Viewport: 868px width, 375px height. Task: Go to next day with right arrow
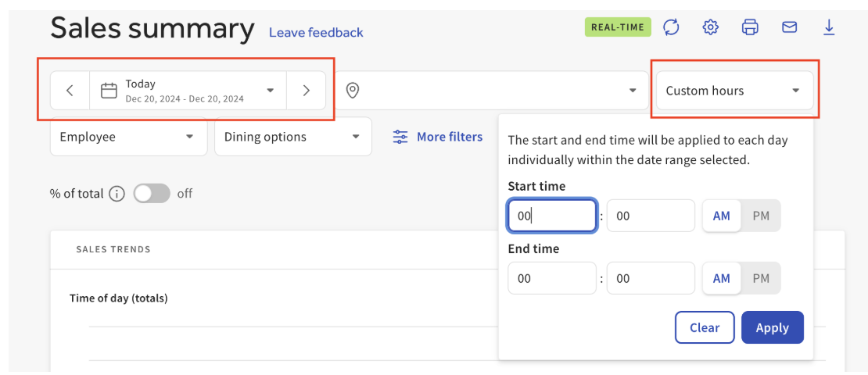coord(306,90)
